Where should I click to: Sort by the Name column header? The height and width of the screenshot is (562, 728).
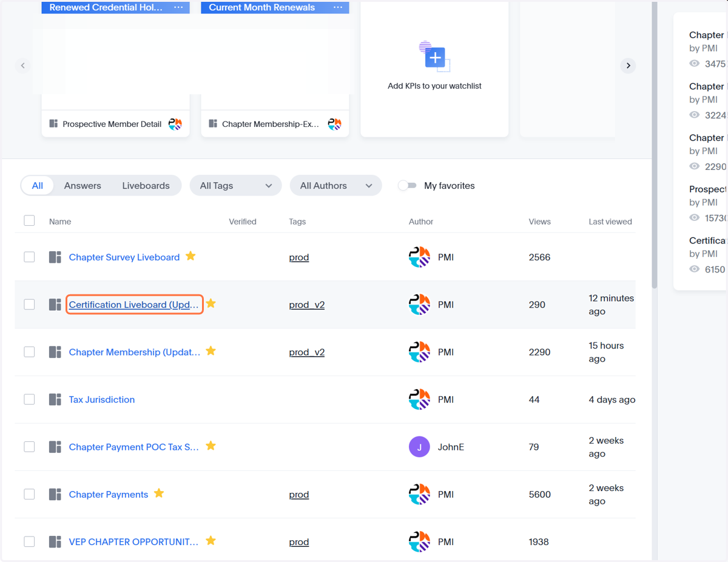(x=60, y=222)
